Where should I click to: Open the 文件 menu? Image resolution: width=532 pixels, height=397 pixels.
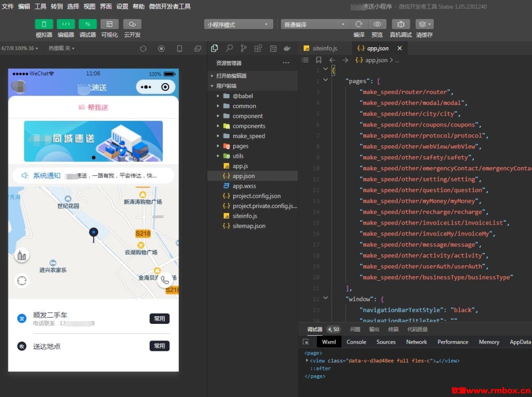point(7,6)
